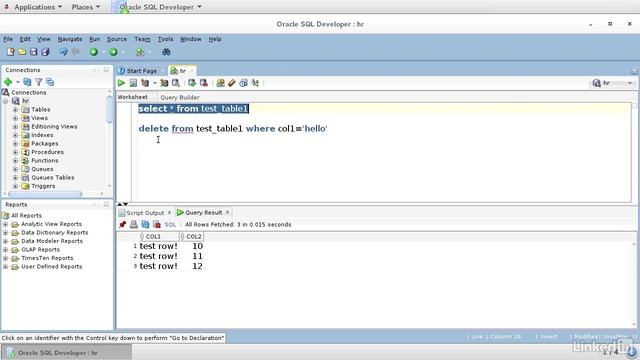The image size is (640, 360).
Task: Switch to Query Builder tab
Action: coord(180,98)
